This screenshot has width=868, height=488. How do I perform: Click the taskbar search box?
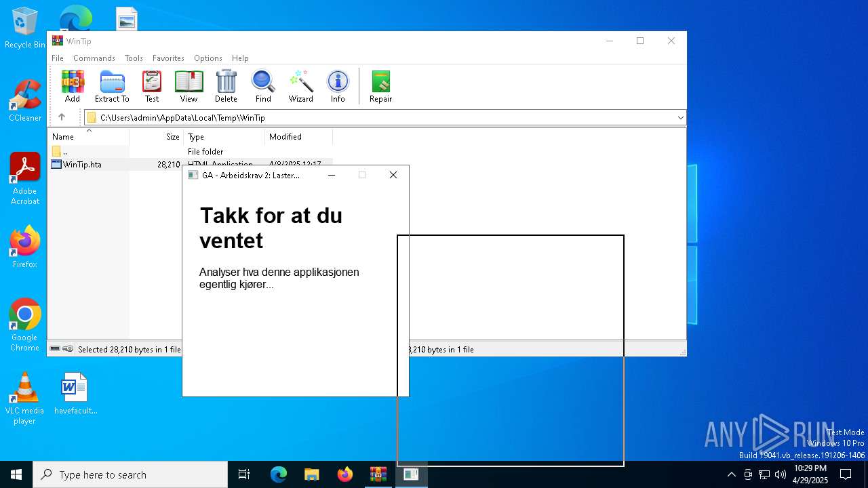coord(130,474)
